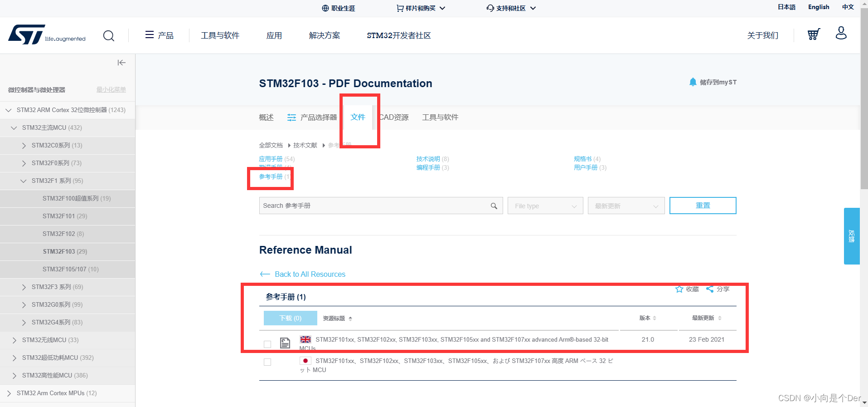
Task: Sort by 版本 column header
Action: (648, 318)
